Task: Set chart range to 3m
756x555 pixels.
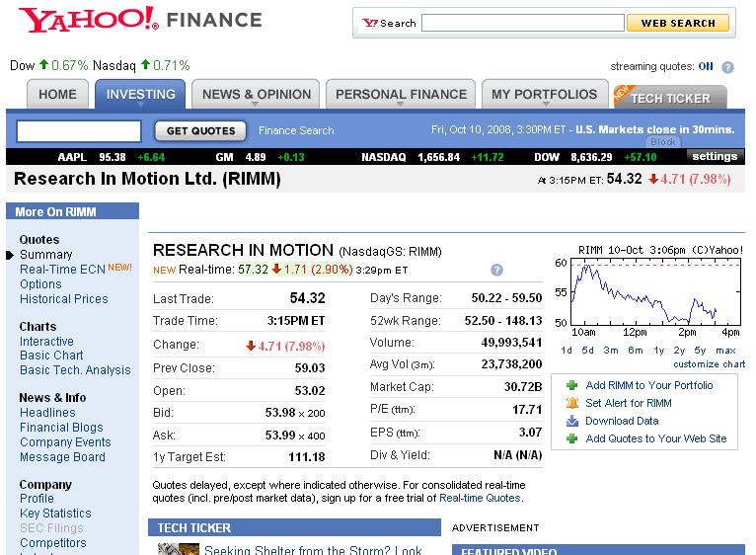Action: coord(611,351)
